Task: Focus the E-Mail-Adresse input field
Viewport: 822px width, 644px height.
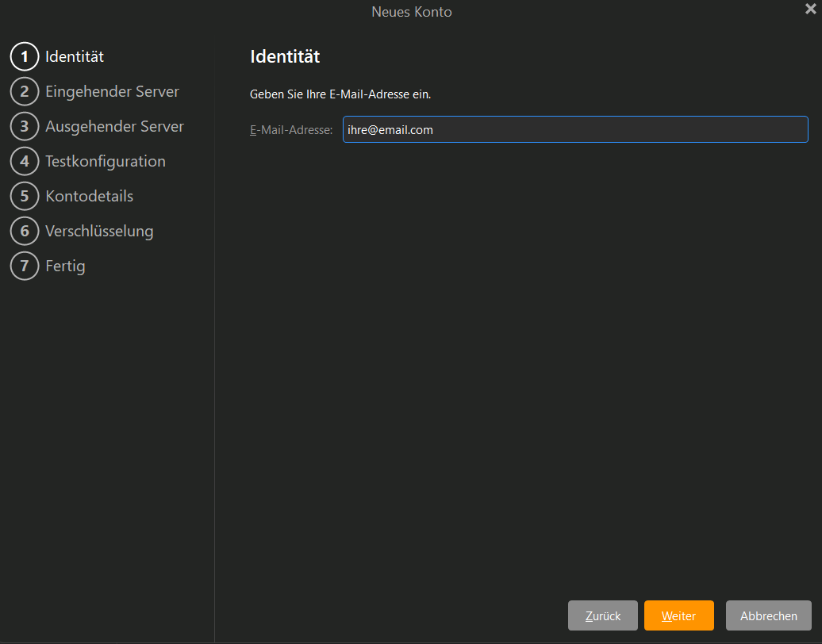Action: 574,130
